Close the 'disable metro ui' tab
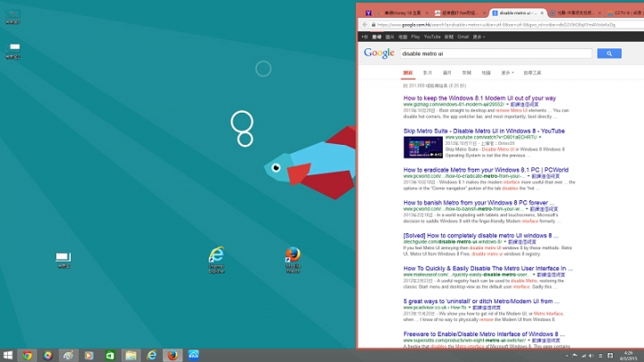 [x=542, y=13]
